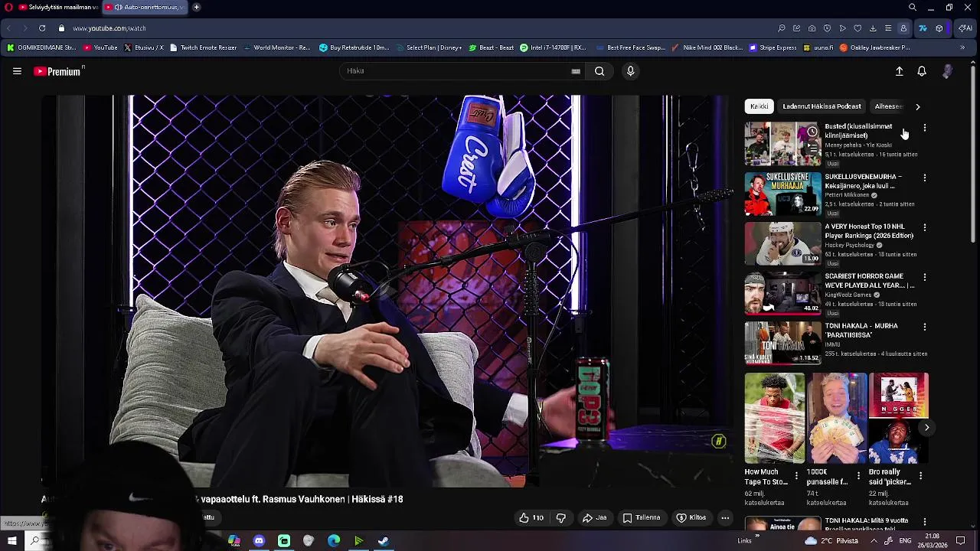Dislike the video

coord(561,518)
